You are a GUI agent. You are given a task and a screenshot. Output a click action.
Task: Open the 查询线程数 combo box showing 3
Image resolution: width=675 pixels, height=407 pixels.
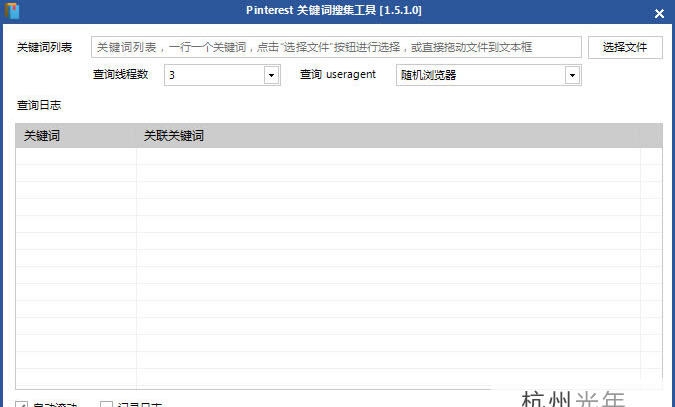pos(222,75)
